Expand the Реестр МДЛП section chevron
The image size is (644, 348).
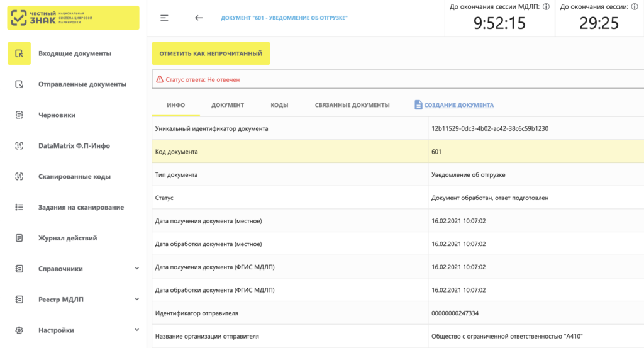(137, 300)
